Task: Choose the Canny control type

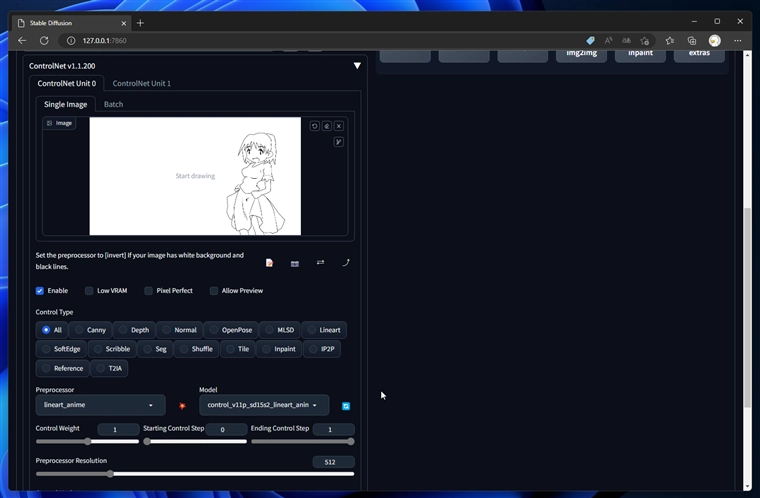Action: click(x=91, y=330)
